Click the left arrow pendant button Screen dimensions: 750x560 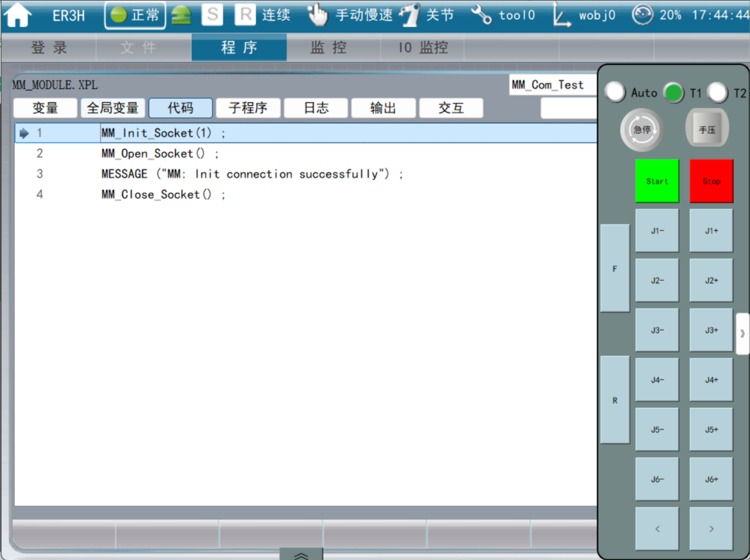pos(657,529)
